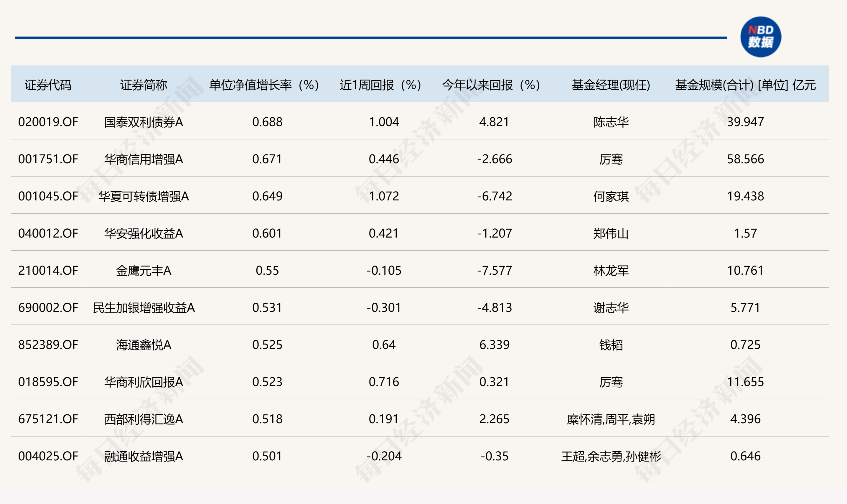Click managers 王超,余志勇,孙健彬

click(x=611, y=456)
